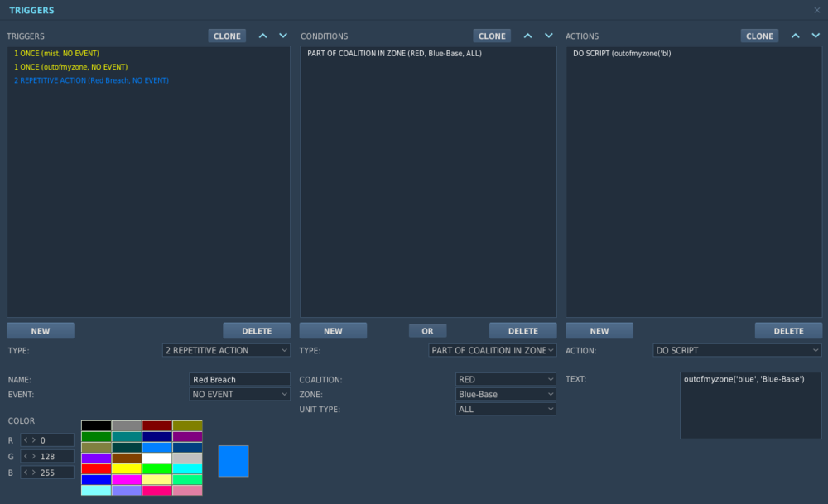
Task: Open the ZONE dropdown set to Blue-Base
Action: [506, 394]
